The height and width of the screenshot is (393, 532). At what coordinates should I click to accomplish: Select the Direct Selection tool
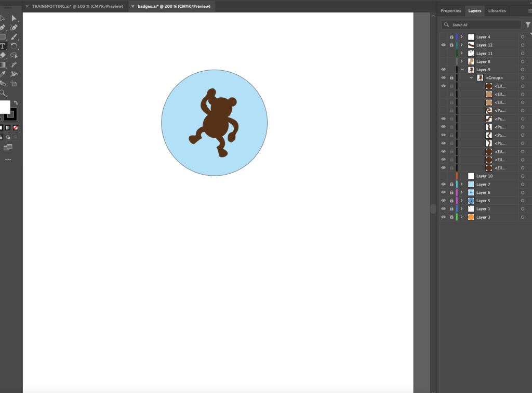point(14,18)
